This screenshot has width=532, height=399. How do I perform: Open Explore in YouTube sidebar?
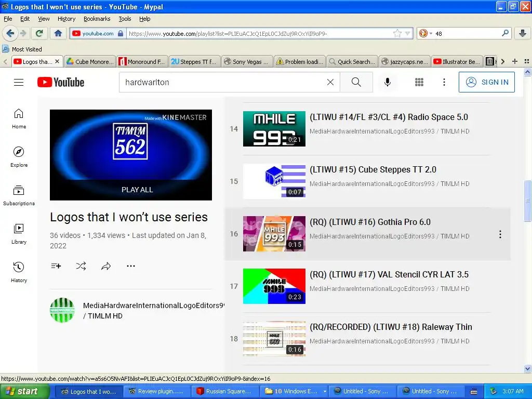pyautogui.click(x=19, y=157)
